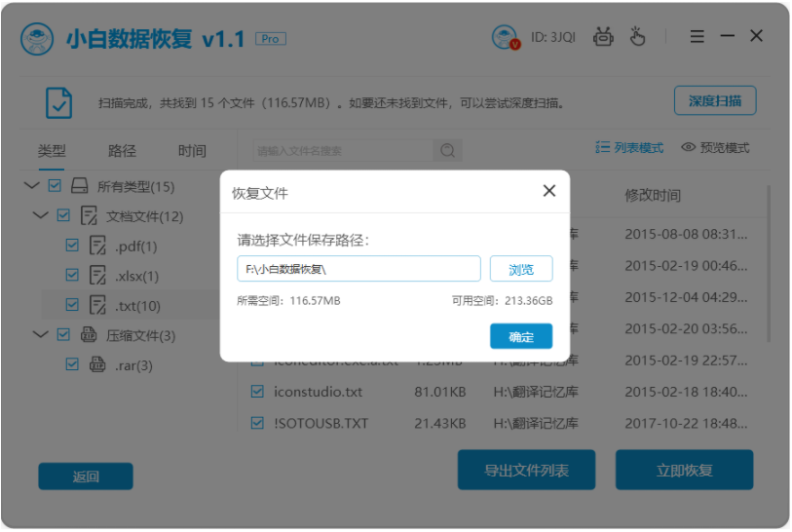This screenshot has height=532, width=792.
Task: Switch to the 时间 tab
Action: [192, 151]
